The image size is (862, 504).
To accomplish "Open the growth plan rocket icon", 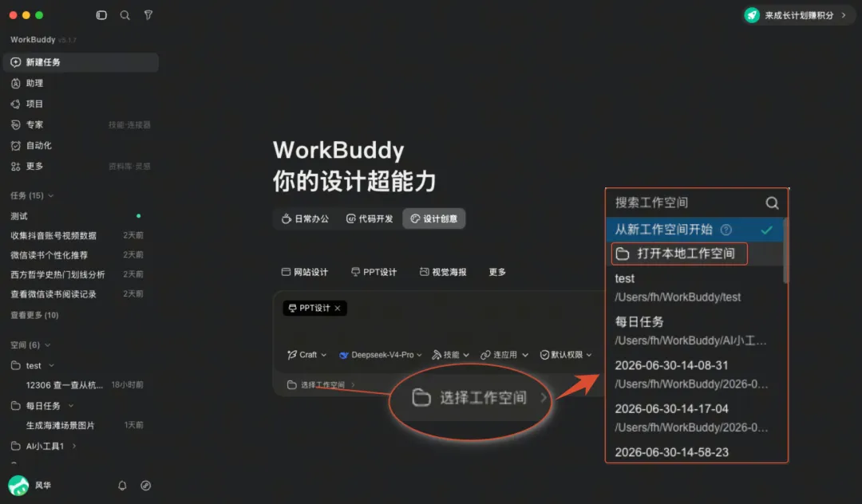I will [752, 15].
